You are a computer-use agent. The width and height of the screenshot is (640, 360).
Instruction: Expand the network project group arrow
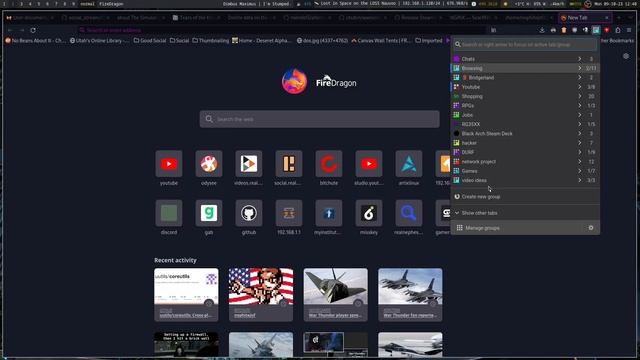tap(580, 162)
